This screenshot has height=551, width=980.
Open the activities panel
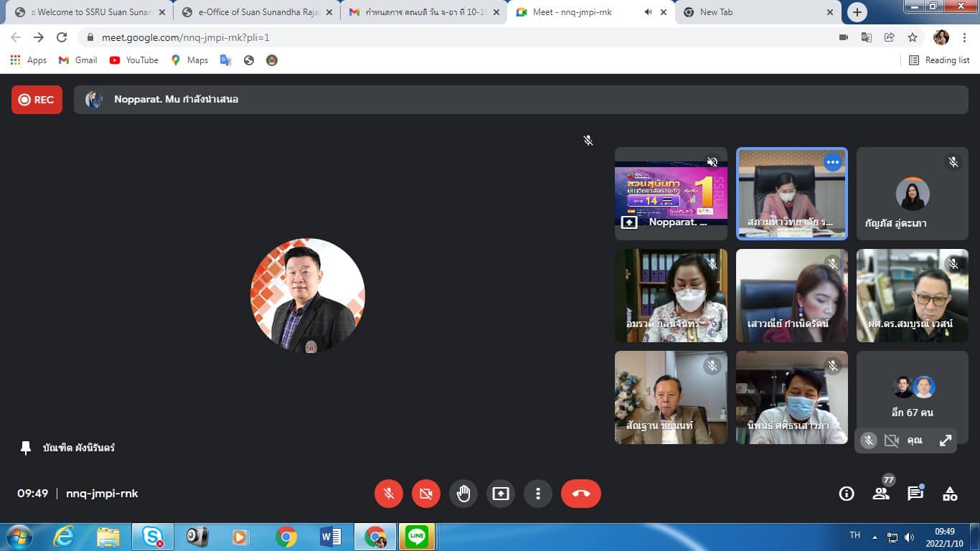point(950,494)
